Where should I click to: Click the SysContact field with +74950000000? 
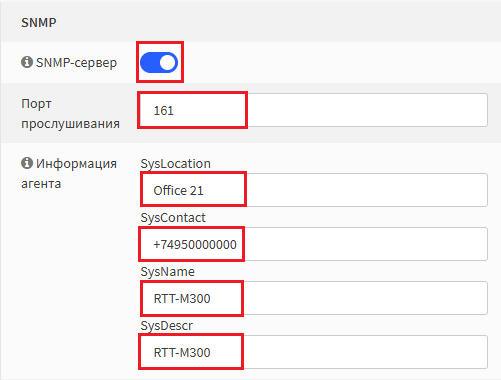coord(314,244)
